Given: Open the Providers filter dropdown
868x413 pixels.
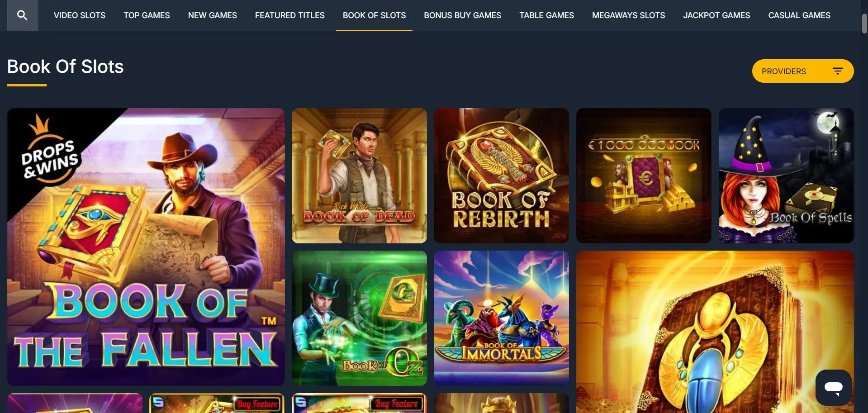Looking at the screenshot, I should point(802,71).
